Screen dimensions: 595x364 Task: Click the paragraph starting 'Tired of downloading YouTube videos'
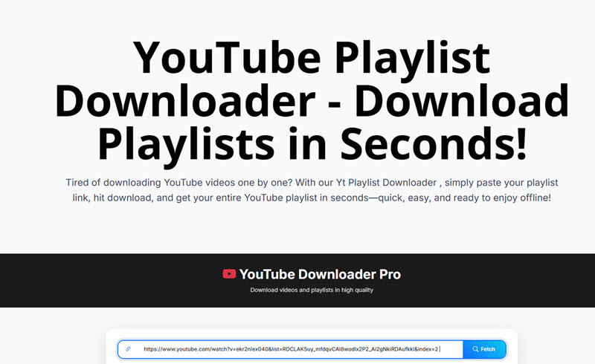[312, 190]
